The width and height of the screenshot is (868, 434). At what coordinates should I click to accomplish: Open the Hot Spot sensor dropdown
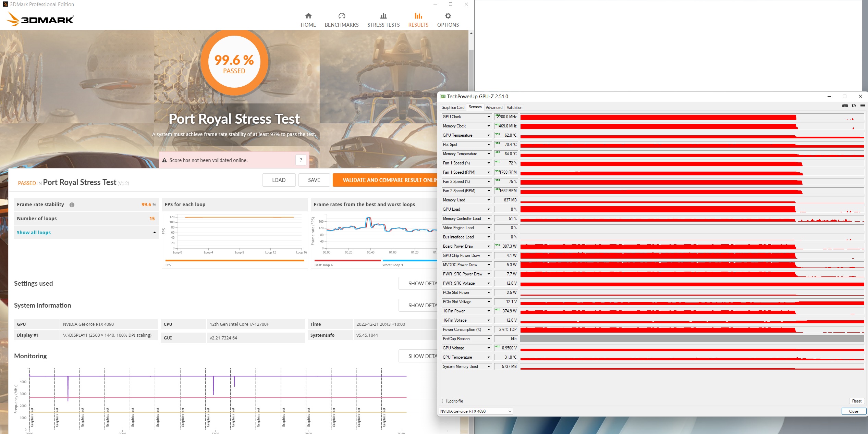489,145
